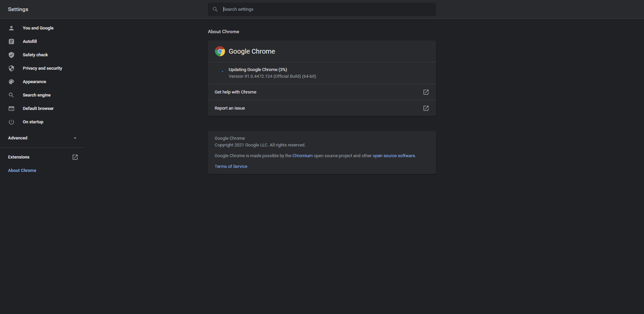Click the open-in-new icon for Get help with Chrome
The width and height of the screenshot is (644, 314).
(x=426, y=92)
